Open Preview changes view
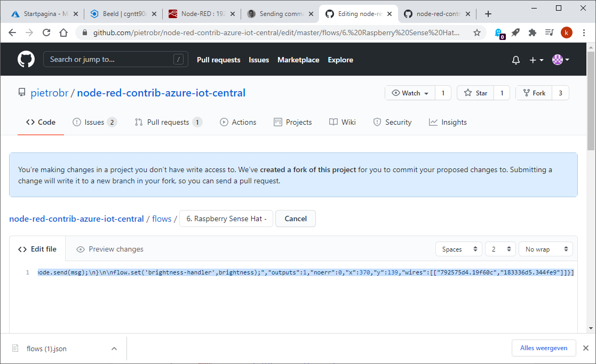The image size is (596, 364). pos(110,249)
